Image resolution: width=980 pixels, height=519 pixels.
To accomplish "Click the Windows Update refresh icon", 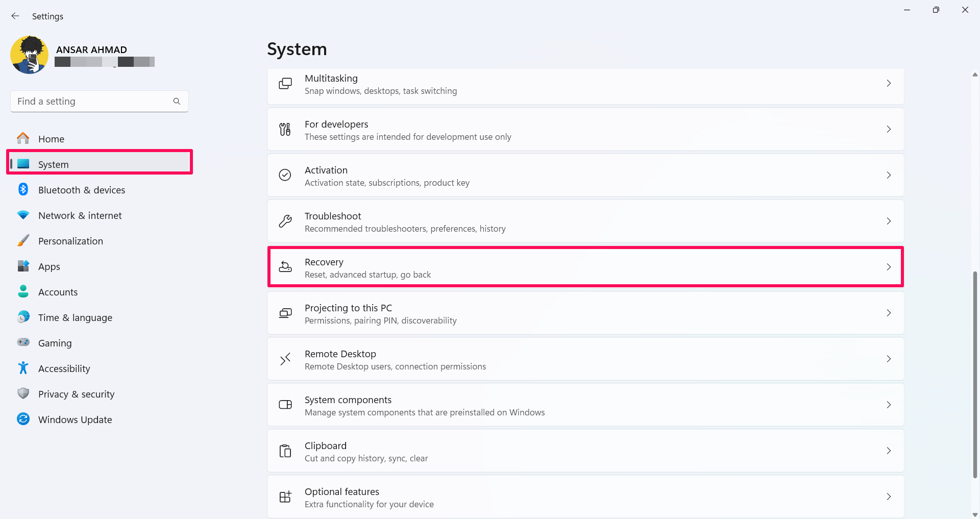I will (x=23, y=419).
